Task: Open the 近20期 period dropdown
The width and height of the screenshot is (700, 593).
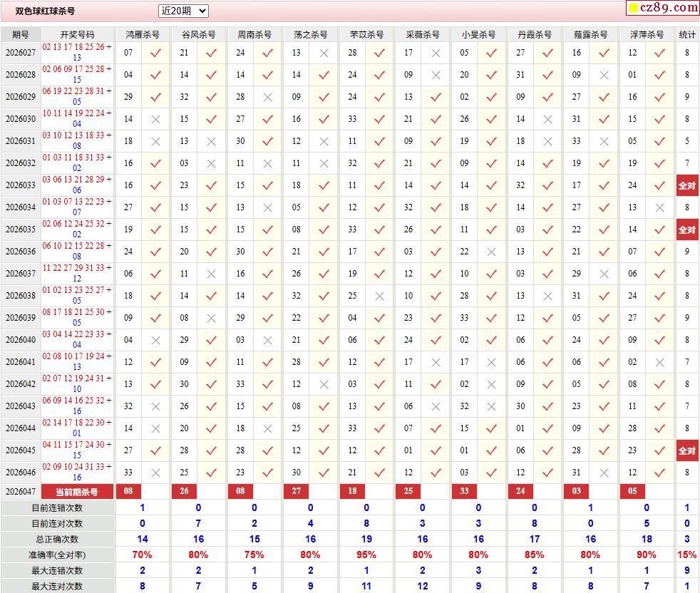Action: (x=183, y=11)
